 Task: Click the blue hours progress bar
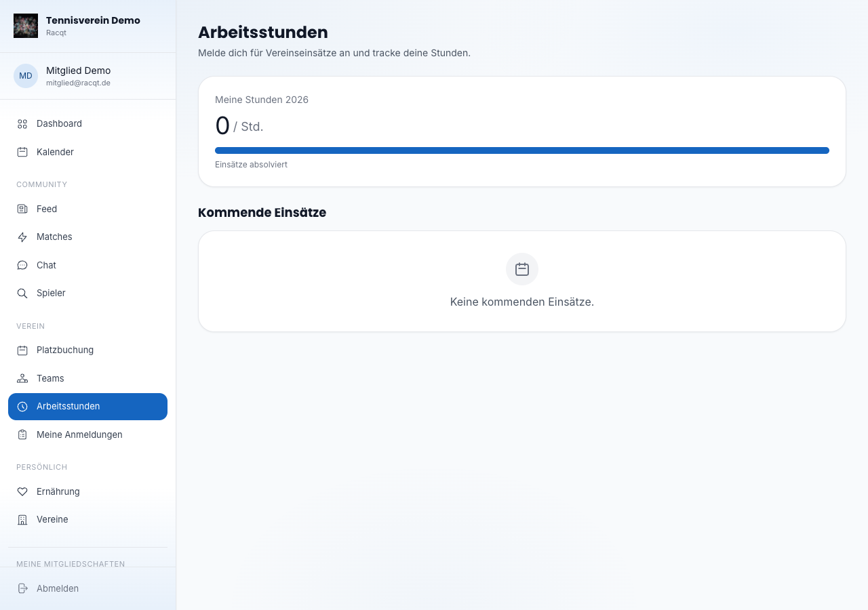(x=522, y=150)
